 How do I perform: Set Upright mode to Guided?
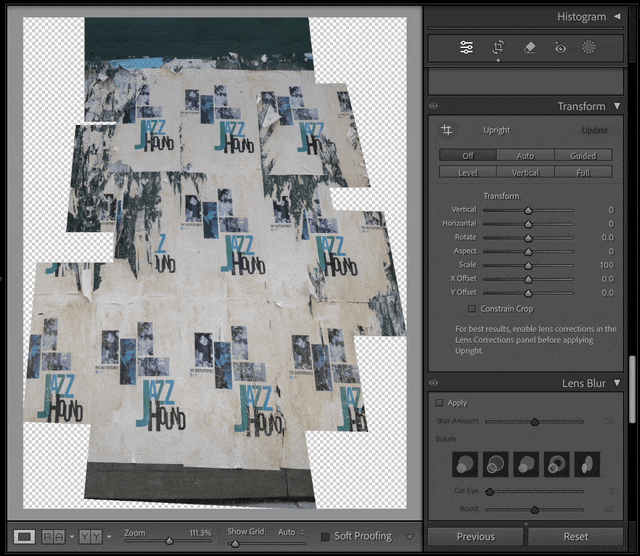[583, 156]
